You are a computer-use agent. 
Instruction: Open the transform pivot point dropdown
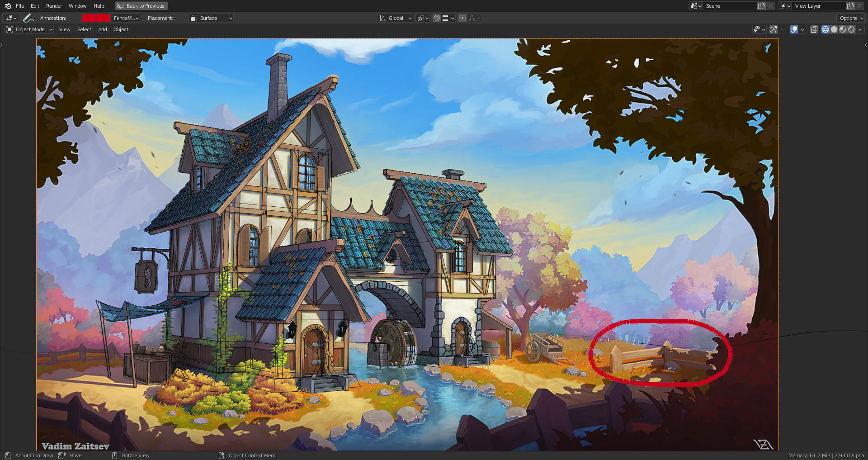point(423,18)
